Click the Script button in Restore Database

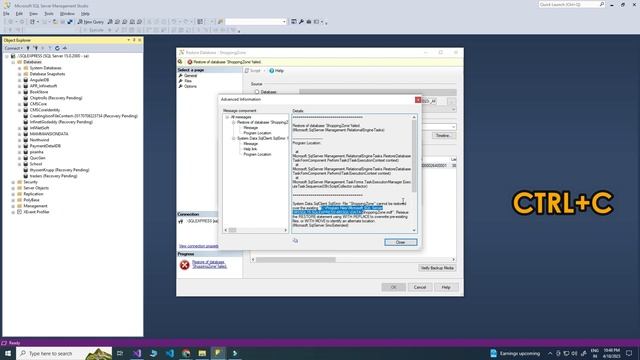tap(253, 71)
